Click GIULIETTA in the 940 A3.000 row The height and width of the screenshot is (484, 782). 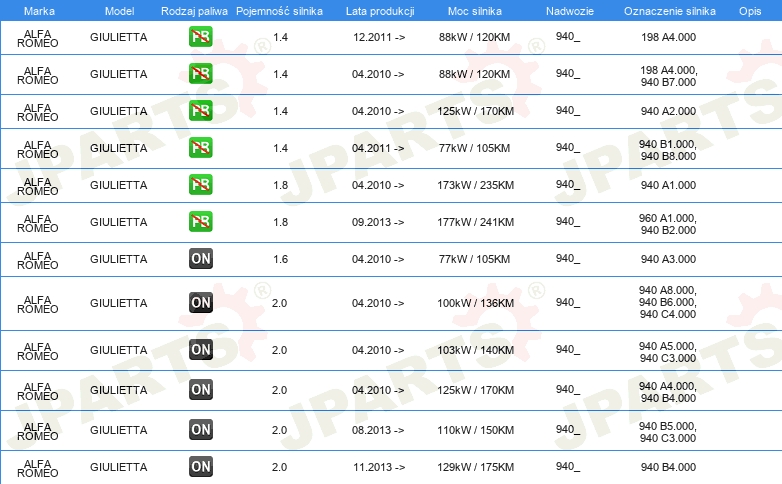click(119, 259)
